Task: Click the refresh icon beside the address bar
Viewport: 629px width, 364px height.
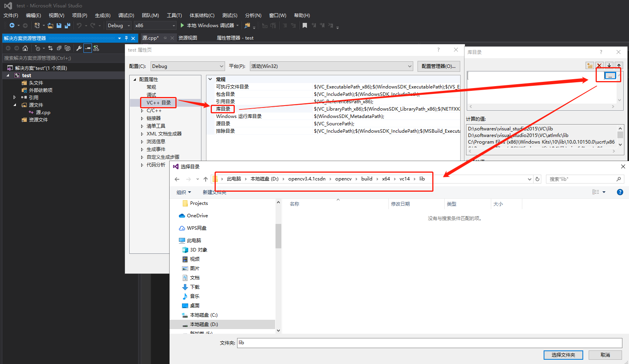Action: coord(537,179)
